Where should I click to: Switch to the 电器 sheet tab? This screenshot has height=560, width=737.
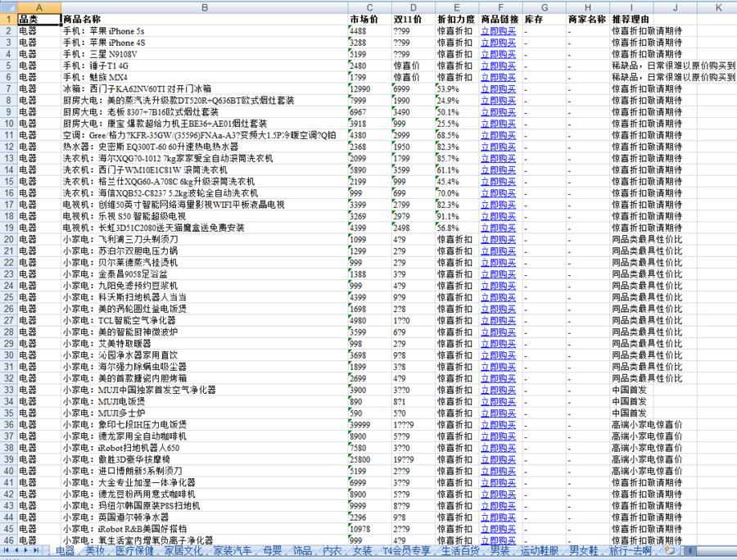pyautogui.click(x=65, y=550)
